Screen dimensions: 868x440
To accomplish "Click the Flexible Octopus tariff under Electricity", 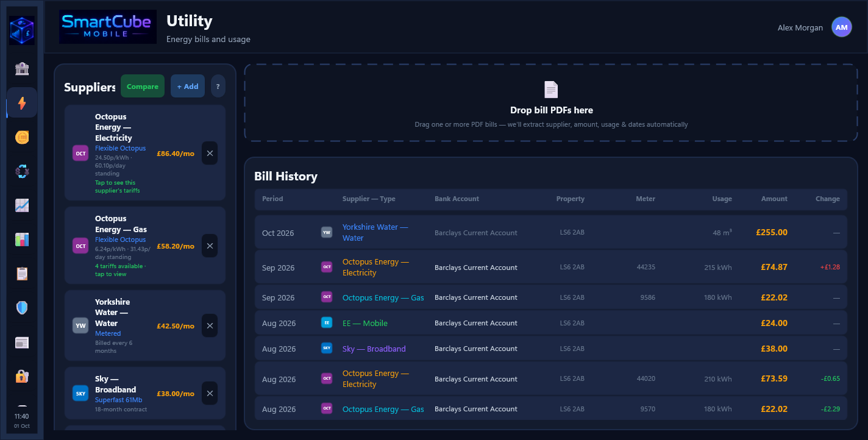I will [x=120, y=148].
